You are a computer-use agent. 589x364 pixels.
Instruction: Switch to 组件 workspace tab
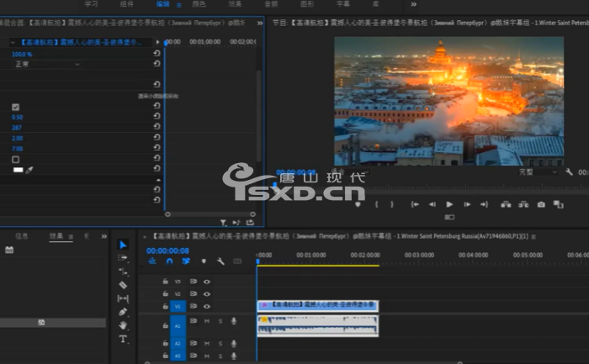click(x=126, y=4)
